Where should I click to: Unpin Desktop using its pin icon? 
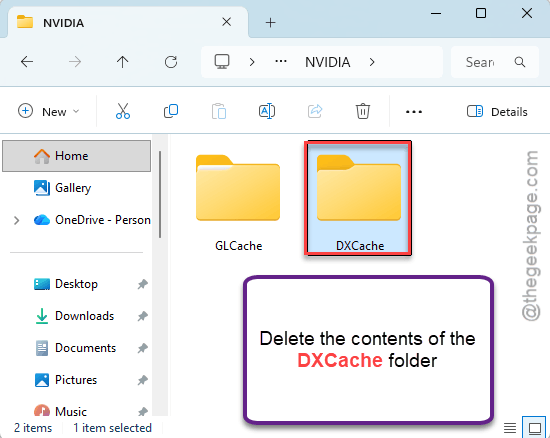(x=142, y=284)
